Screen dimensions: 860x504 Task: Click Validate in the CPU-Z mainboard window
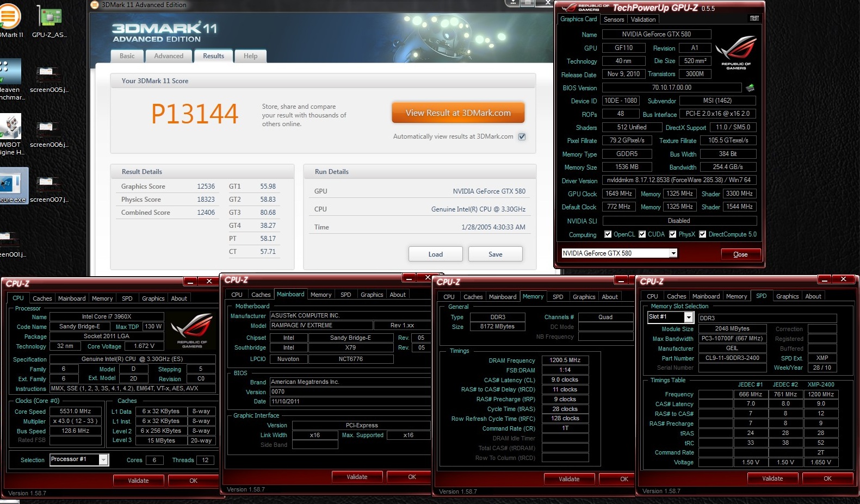(357, 477)
